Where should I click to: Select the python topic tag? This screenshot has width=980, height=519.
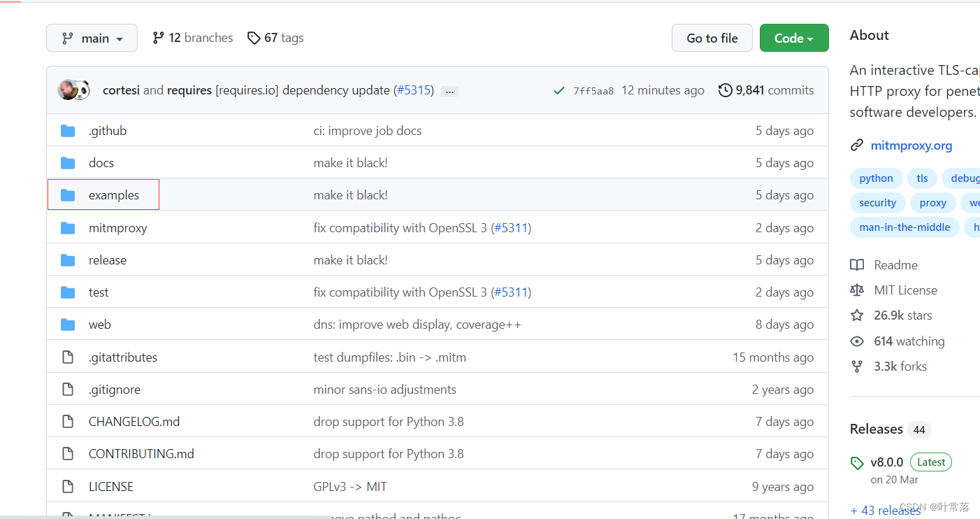click(877, 178)
